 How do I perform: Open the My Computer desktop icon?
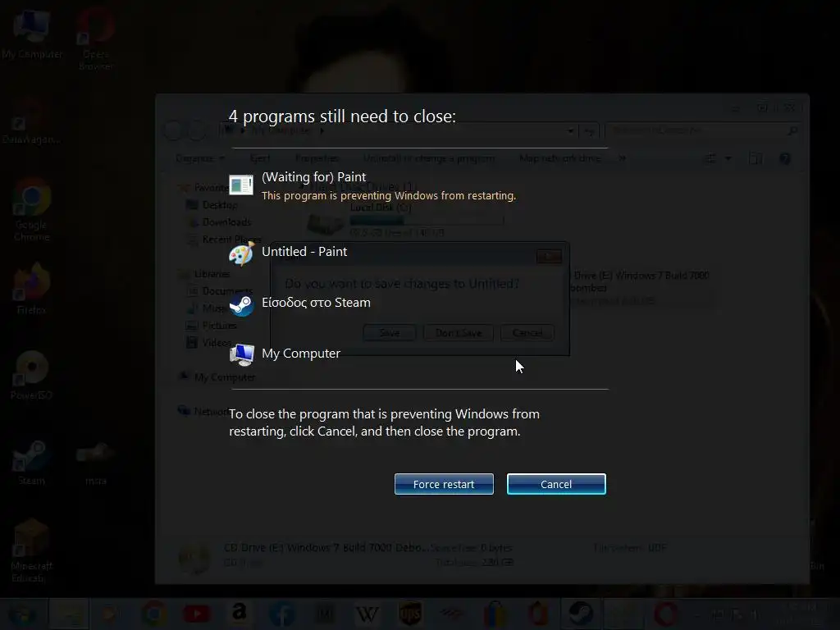pyautogui.click(x=32, y=34)
